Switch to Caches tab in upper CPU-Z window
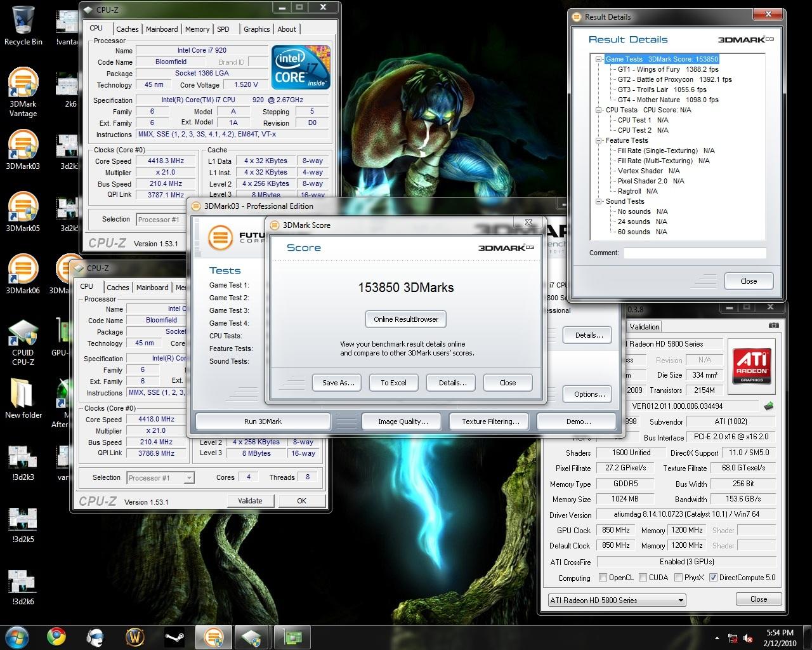The image size is (812, 650). [127, 29]
